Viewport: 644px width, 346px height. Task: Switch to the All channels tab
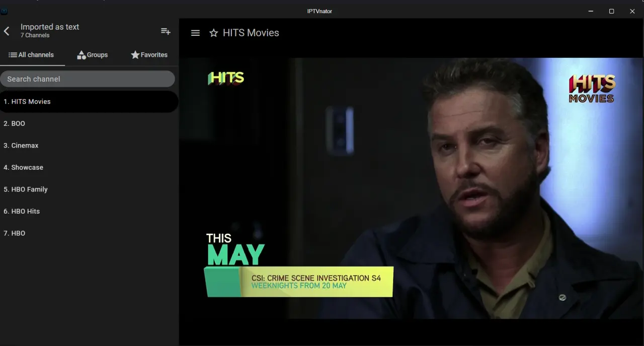(31, 55)
